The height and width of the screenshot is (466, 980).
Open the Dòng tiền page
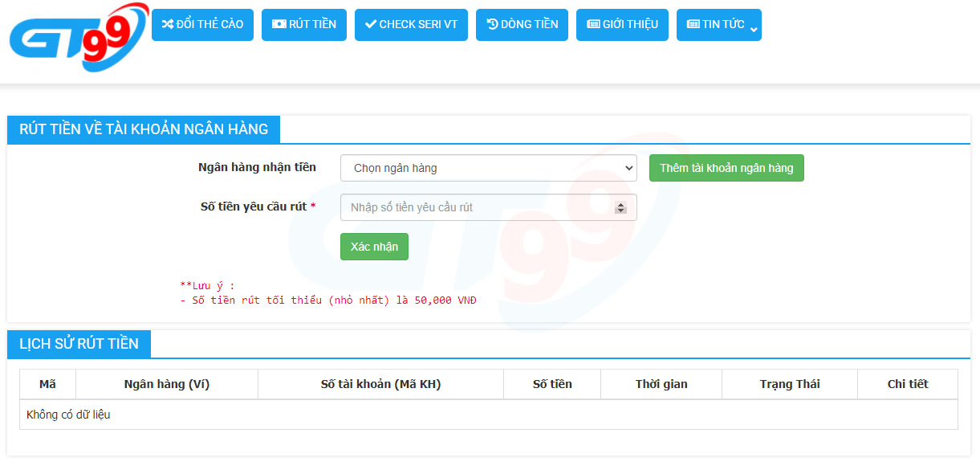point(522,24)
